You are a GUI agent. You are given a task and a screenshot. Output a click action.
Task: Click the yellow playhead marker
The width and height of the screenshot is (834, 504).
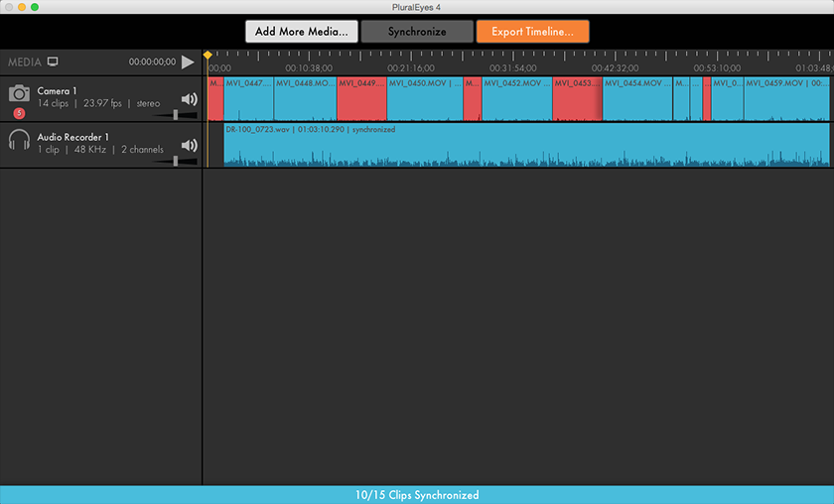click(x=208, y=55)
